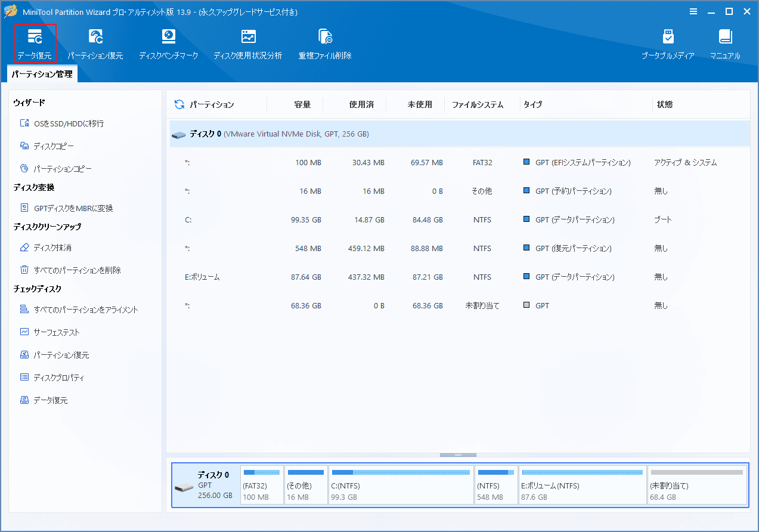Screen dimensions: 759x532
Task: Launch パーティション復元 from top toolbar
Action: pyautogui.click(x=95, y=44)
